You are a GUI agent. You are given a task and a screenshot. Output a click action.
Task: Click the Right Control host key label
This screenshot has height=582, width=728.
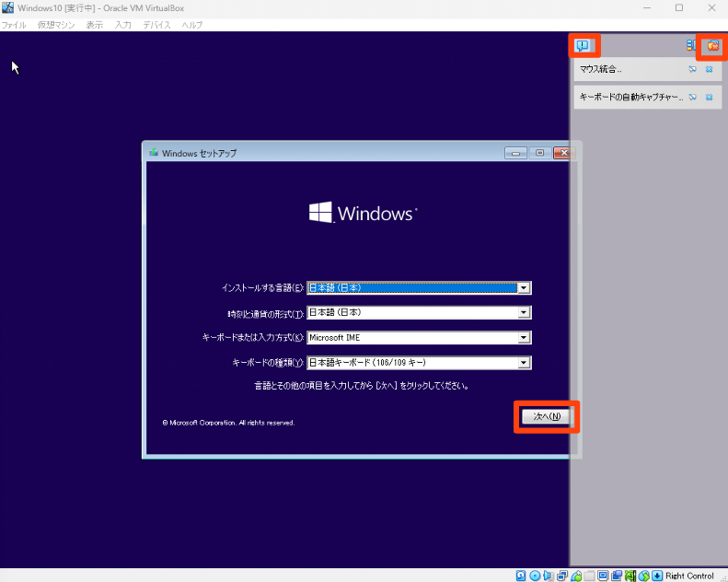[x=689, y=576]
